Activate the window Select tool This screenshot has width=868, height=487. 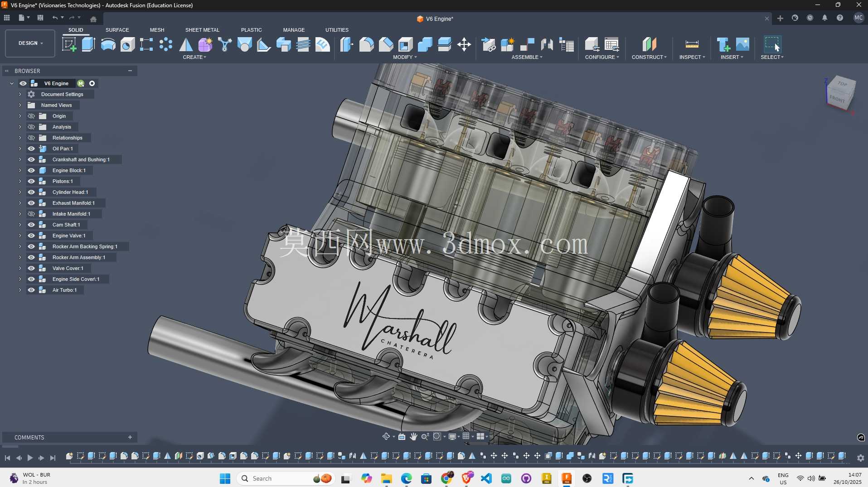772,44
